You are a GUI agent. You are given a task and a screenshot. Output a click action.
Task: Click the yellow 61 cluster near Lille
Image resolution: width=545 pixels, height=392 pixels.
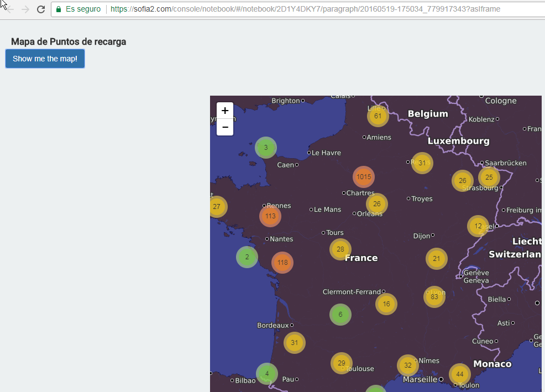point(378,116)
